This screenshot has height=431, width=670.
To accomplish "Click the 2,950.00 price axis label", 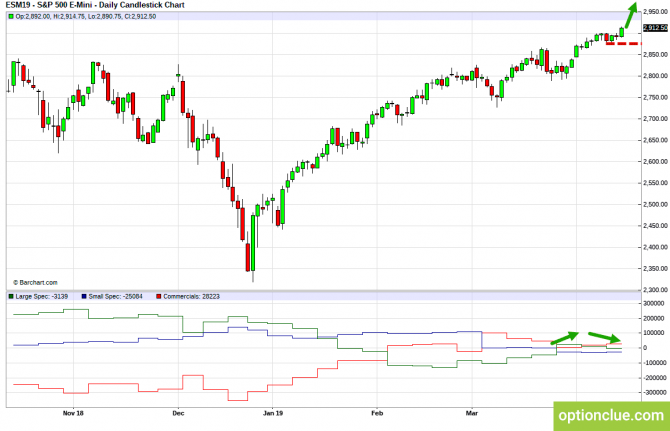I will pyautogui.click(x=655, y=12).
